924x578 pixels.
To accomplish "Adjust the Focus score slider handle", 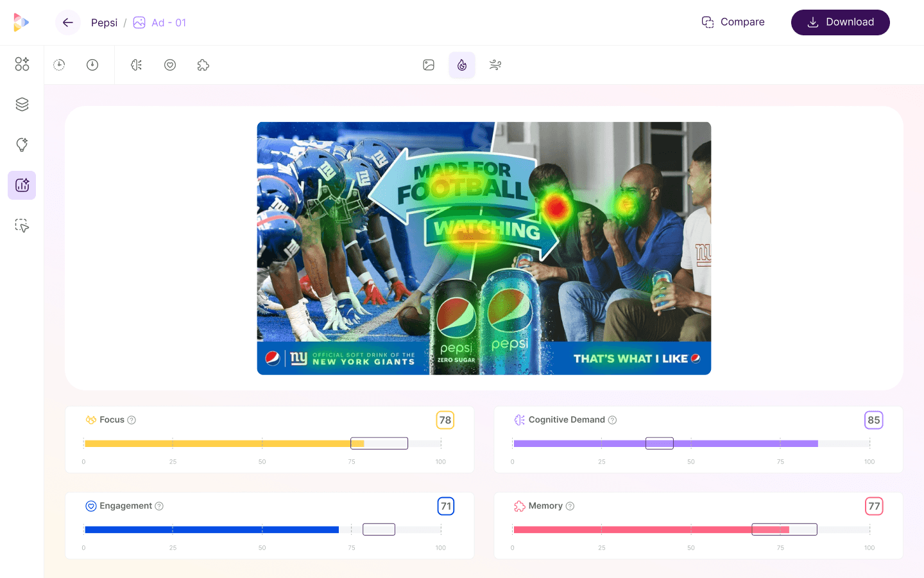I will click(x=379, y=443).
